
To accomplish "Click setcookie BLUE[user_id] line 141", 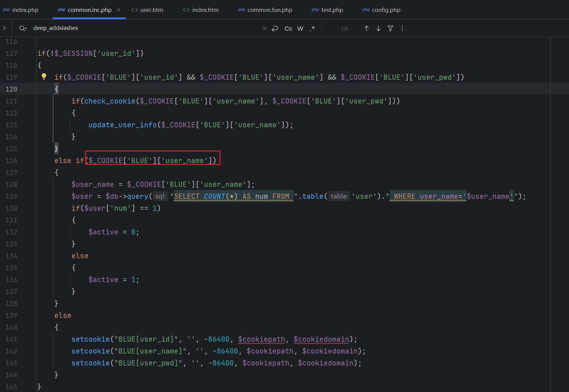I will [214, 339].
